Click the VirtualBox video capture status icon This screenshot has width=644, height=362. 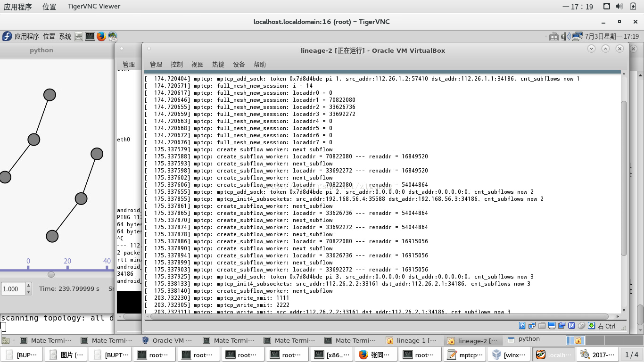[x=562, y=326]
